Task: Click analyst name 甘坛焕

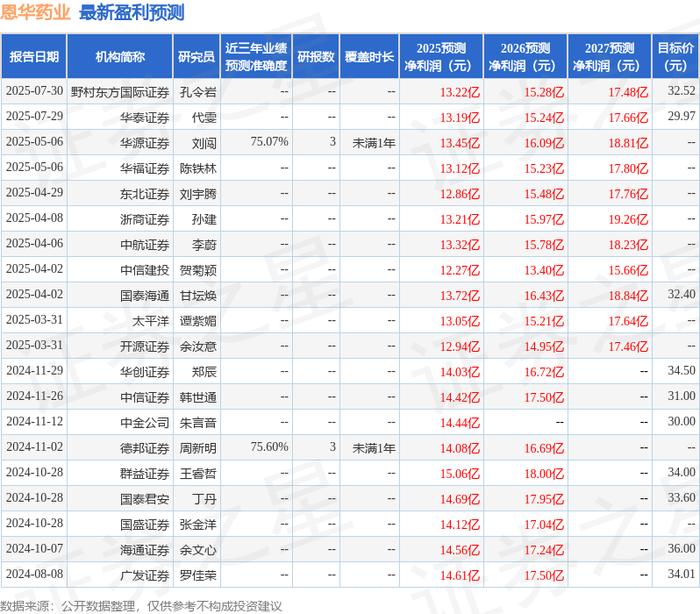Action: pos(198,296)
